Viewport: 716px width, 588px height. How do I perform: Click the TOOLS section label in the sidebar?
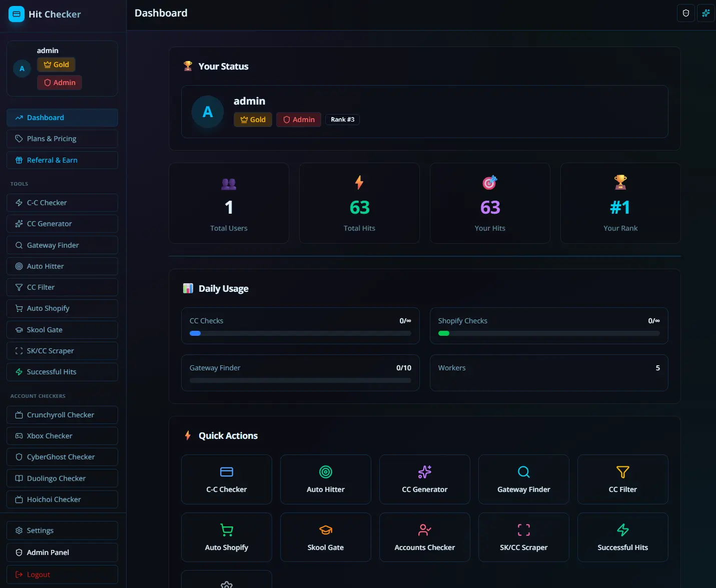click(x=19, y=184)
